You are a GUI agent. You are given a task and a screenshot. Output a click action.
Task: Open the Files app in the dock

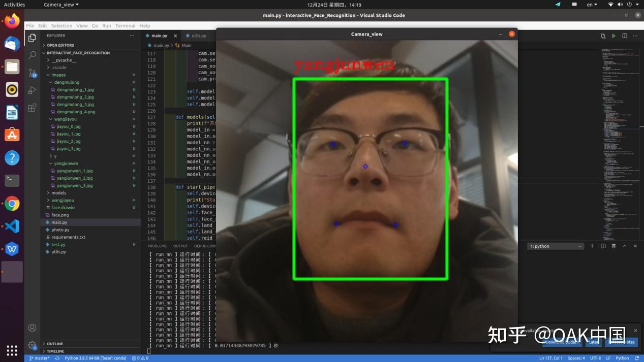(12, 67)
